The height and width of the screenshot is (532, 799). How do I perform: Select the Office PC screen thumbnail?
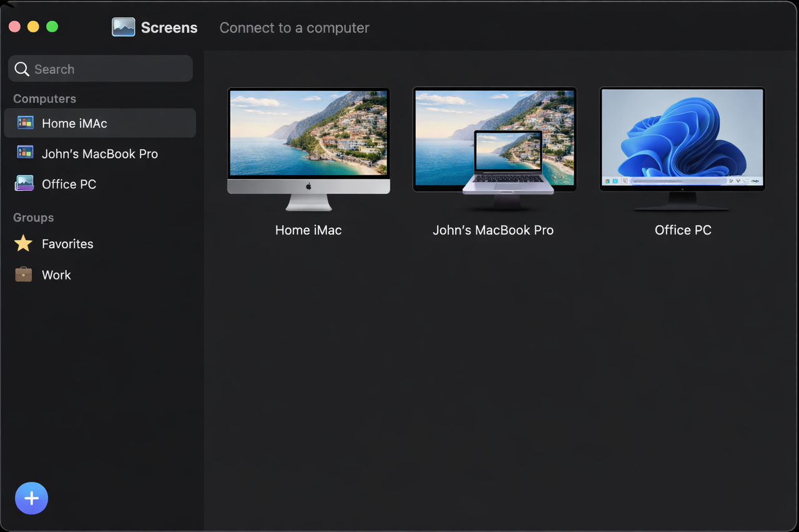(682, 149)
